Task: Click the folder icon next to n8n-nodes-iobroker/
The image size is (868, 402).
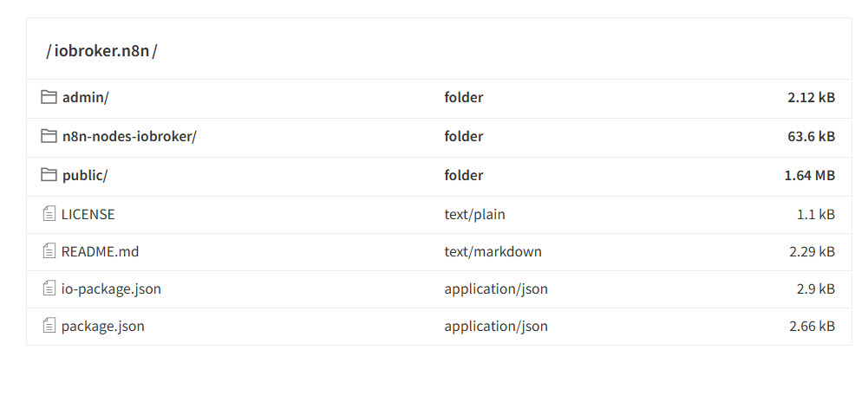Action: (x=49, y=136)
